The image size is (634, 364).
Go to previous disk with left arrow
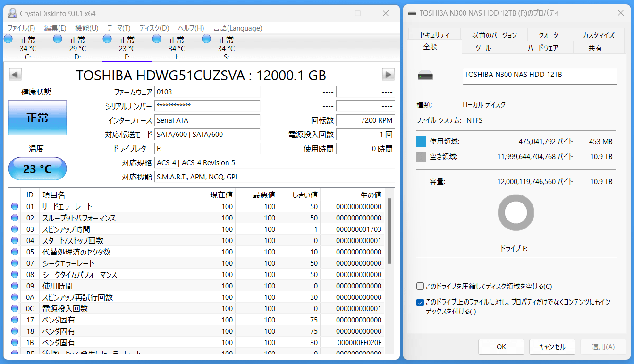[16, 75]
